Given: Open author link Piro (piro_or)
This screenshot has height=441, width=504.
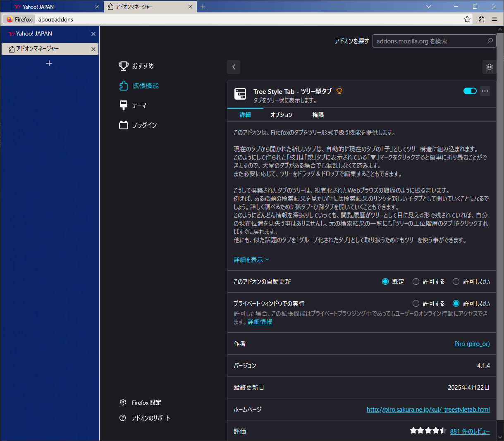Looking at the screenshot, I should (472, 344).
